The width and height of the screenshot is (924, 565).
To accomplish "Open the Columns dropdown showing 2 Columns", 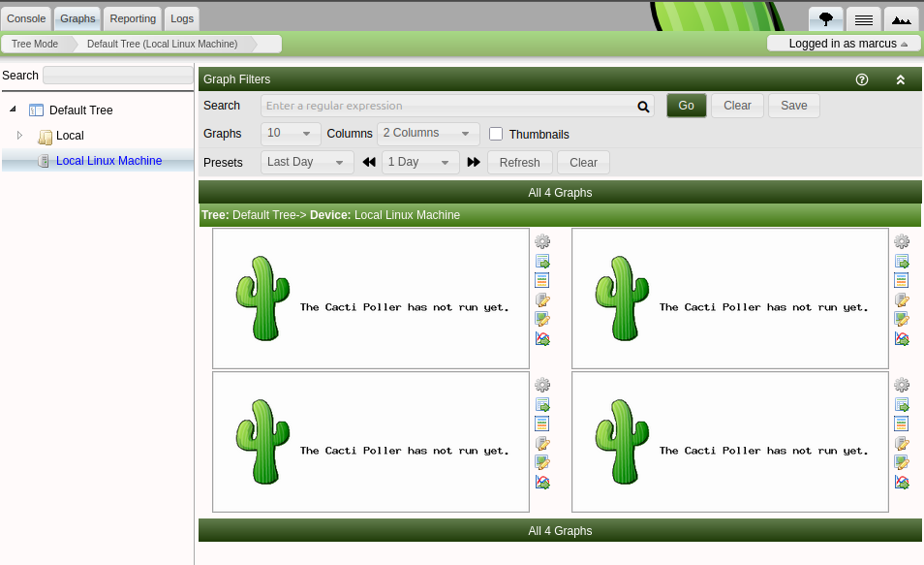I will click(428, 134).
